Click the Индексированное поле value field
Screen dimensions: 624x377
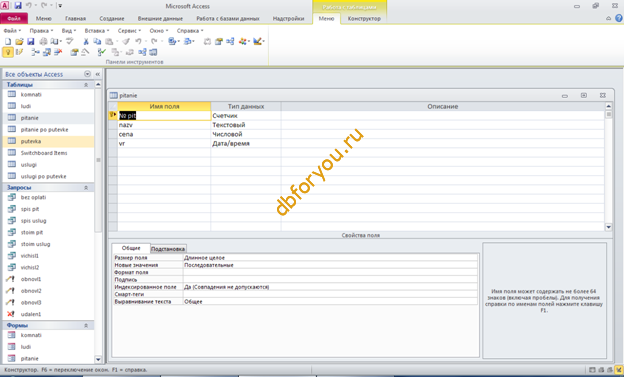click(x=330, y=287)
